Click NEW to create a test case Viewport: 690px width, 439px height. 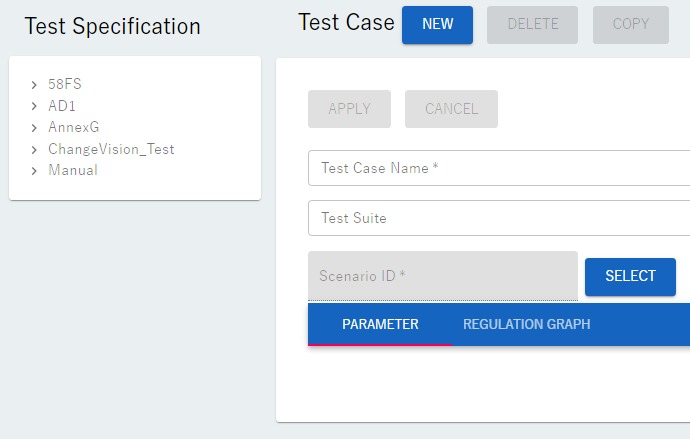tap(437, 25)
